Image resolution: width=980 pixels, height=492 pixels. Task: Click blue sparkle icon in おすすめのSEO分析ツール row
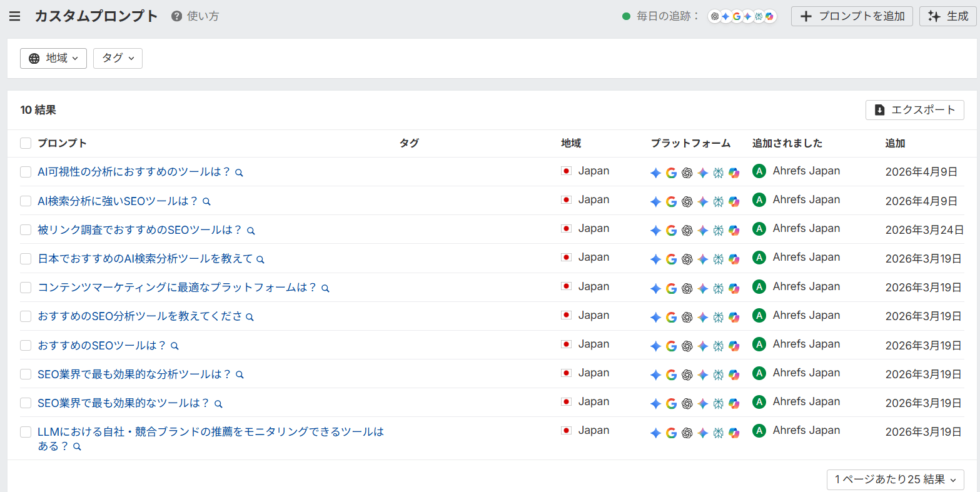655,317
